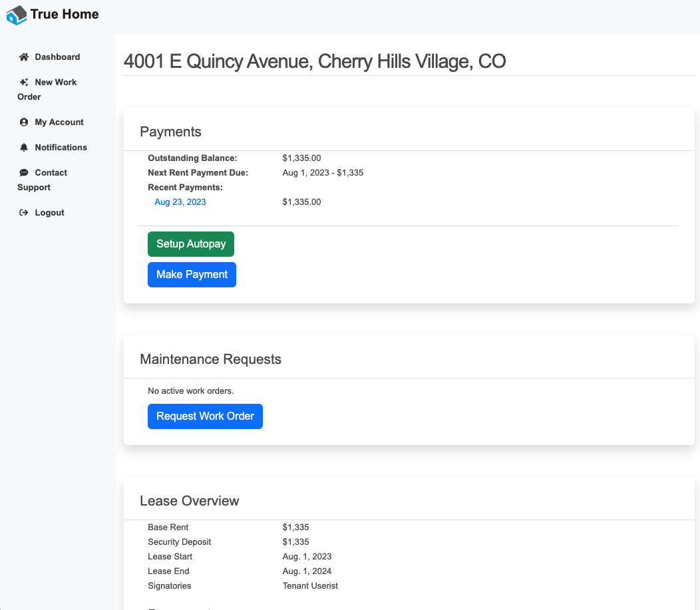Viewport: 700px width, 610px height.
Task: Click the Logout text label
Action: 49,213
